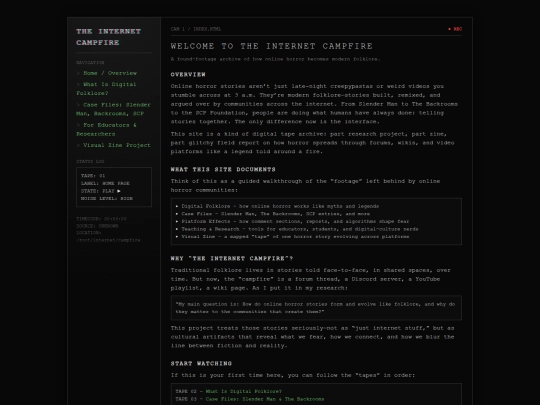Click the REC indicator in the header
The image size is (540, 405).
[x=455, y=29]
